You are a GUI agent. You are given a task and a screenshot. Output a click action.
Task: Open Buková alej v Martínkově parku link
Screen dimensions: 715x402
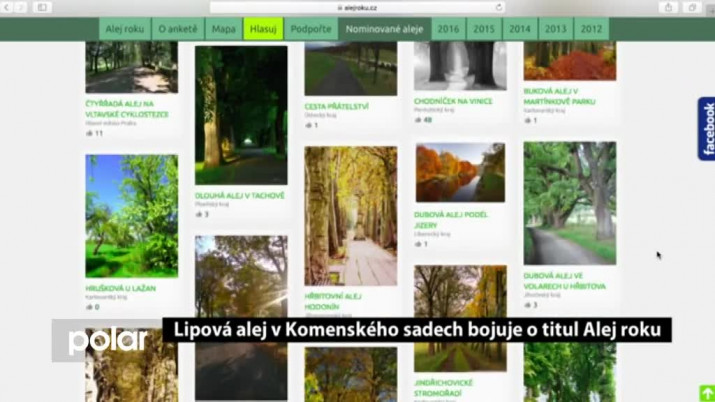[558, 96]
